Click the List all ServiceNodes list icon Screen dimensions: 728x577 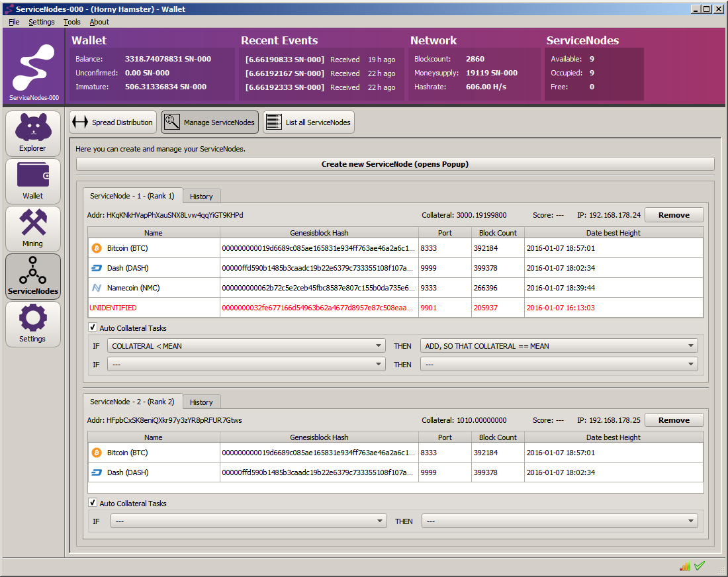pyautogui.click(x=274, y=122)
